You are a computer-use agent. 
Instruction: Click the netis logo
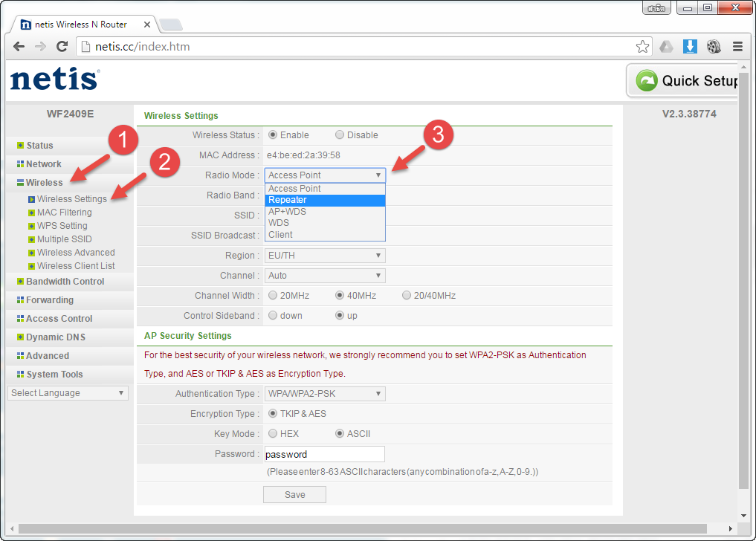click(55, 79)
